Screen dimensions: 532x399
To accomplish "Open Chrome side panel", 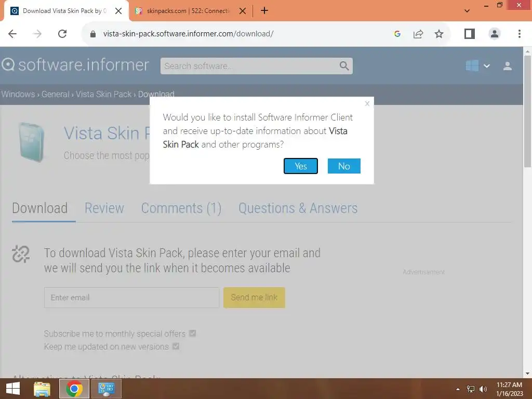I will [469, 34].
